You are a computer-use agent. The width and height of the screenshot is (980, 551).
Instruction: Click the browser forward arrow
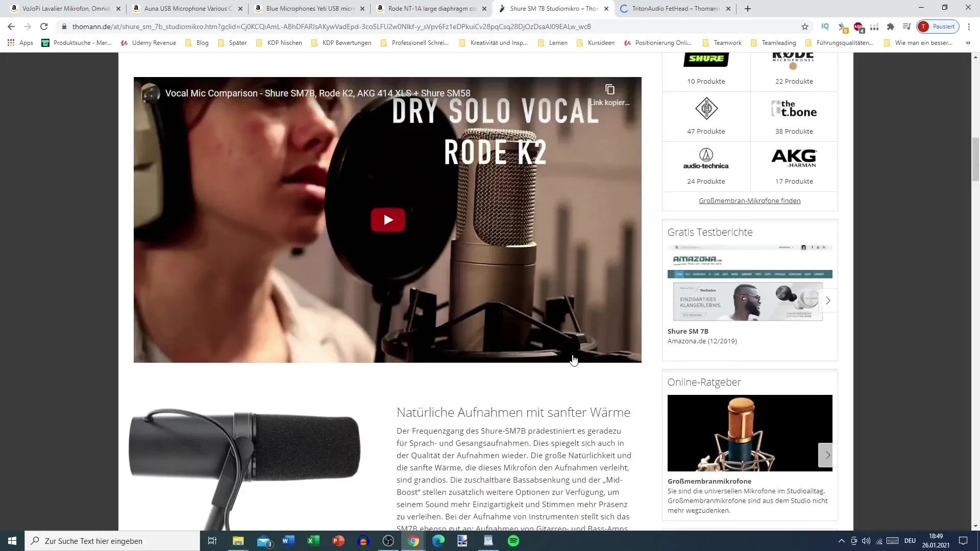(28, 27)
